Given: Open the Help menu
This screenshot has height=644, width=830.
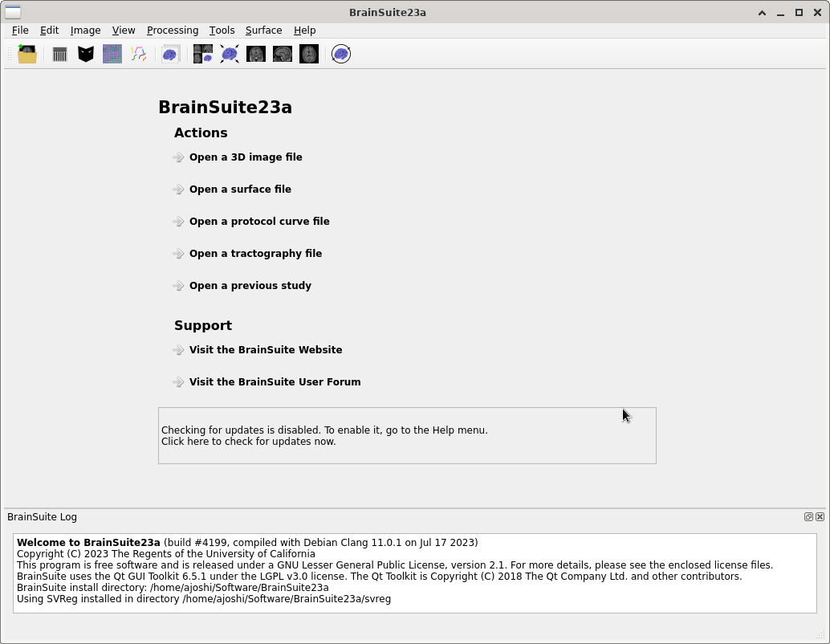Looking at the screenshot, I should click(304, 31).
